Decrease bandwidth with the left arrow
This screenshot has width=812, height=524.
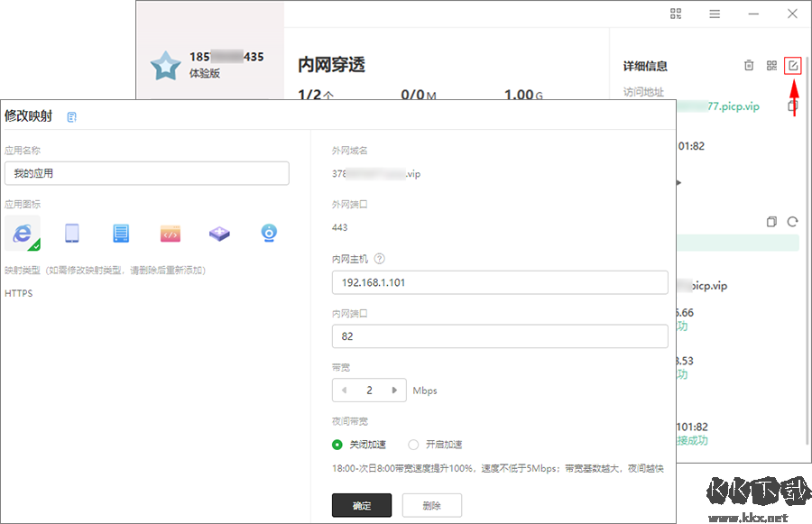click(x=345, y=391)
